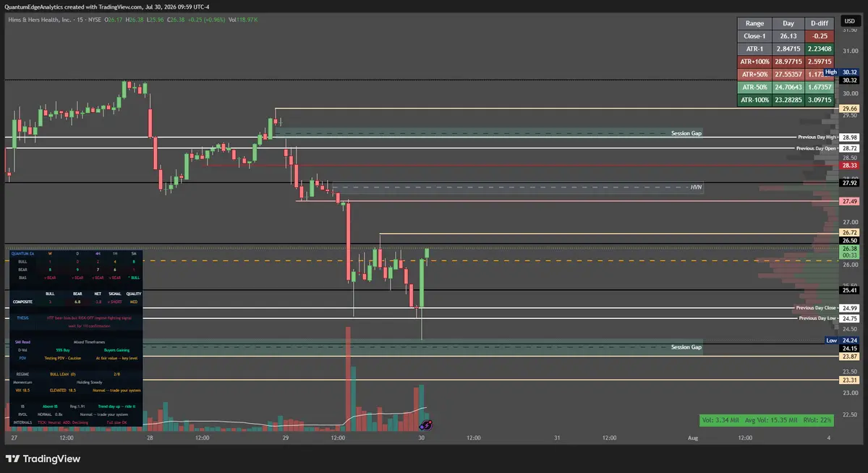
Task: Select the Close-1 row label
Action: 754,36
